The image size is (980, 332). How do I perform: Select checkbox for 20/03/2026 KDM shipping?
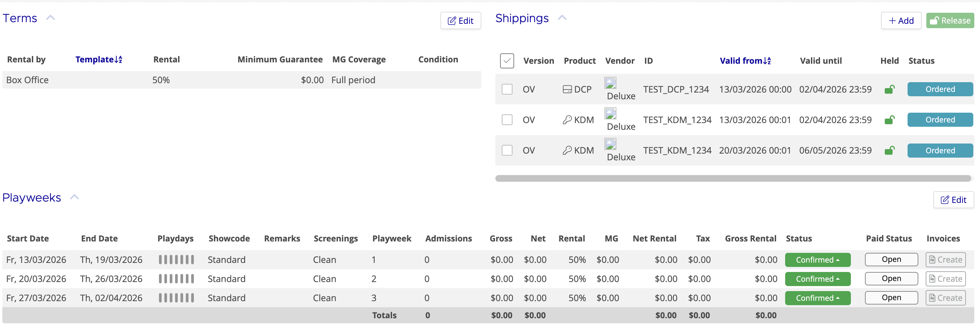coord(507,150)
